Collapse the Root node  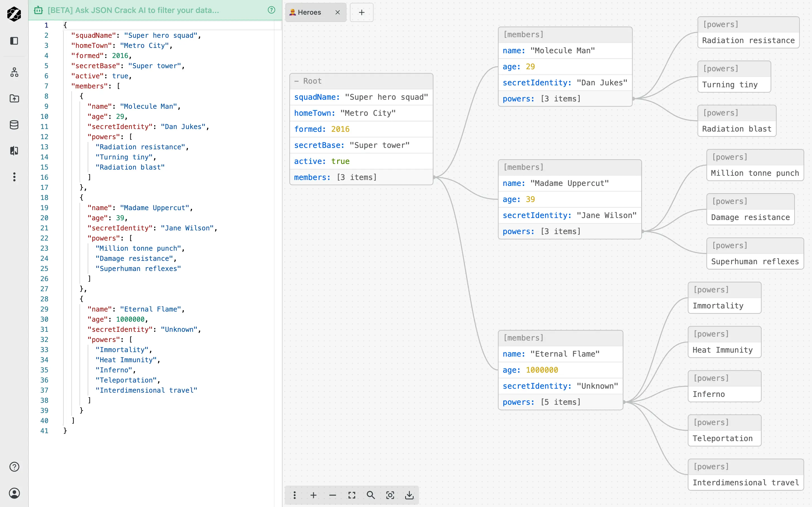(296, 81)
